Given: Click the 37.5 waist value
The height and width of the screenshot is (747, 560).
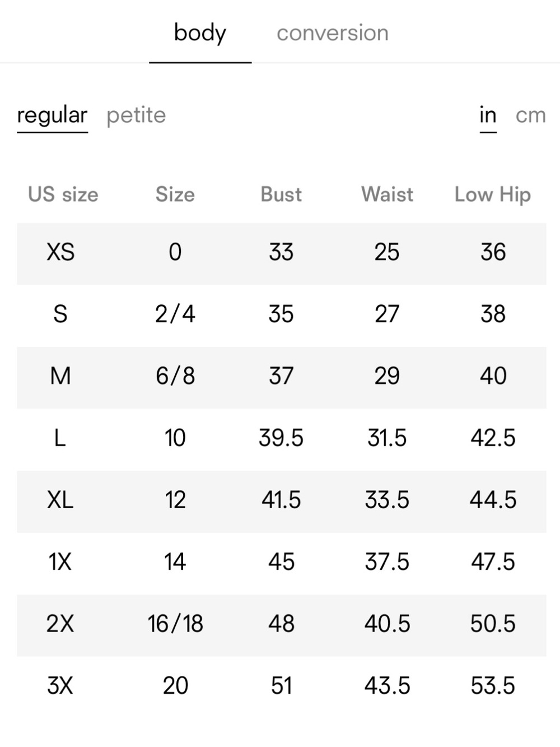Looking at the screenshot, I should coord(387,562).
